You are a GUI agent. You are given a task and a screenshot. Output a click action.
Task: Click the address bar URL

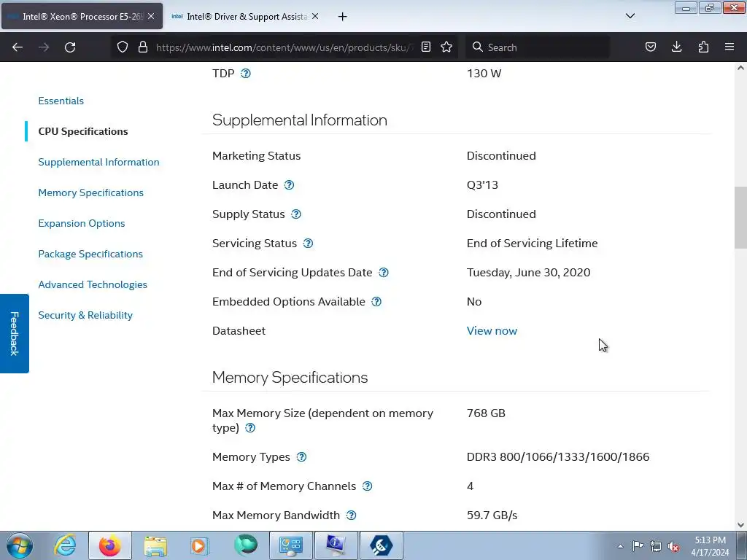coord(285,47)
